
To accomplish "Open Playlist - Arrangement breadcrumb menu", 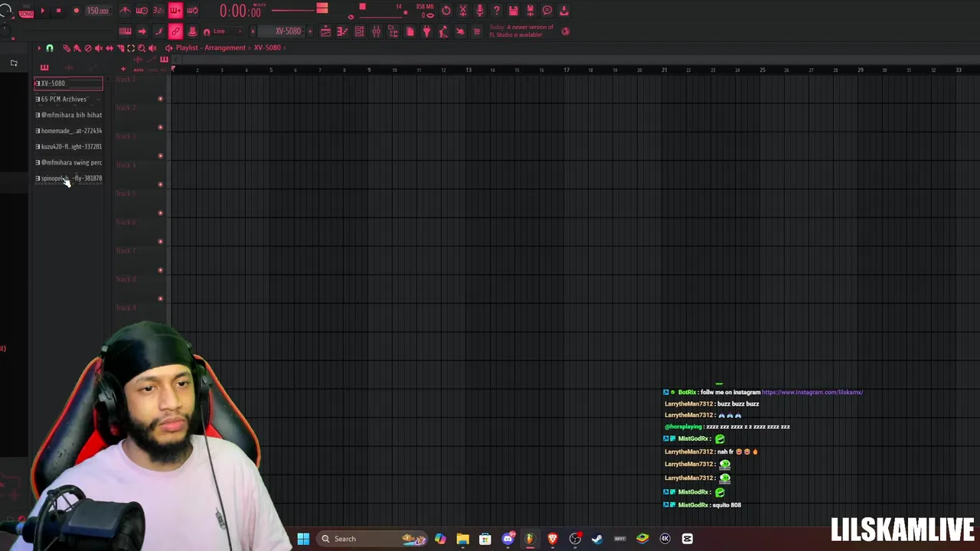I will [x=211, y=47].
